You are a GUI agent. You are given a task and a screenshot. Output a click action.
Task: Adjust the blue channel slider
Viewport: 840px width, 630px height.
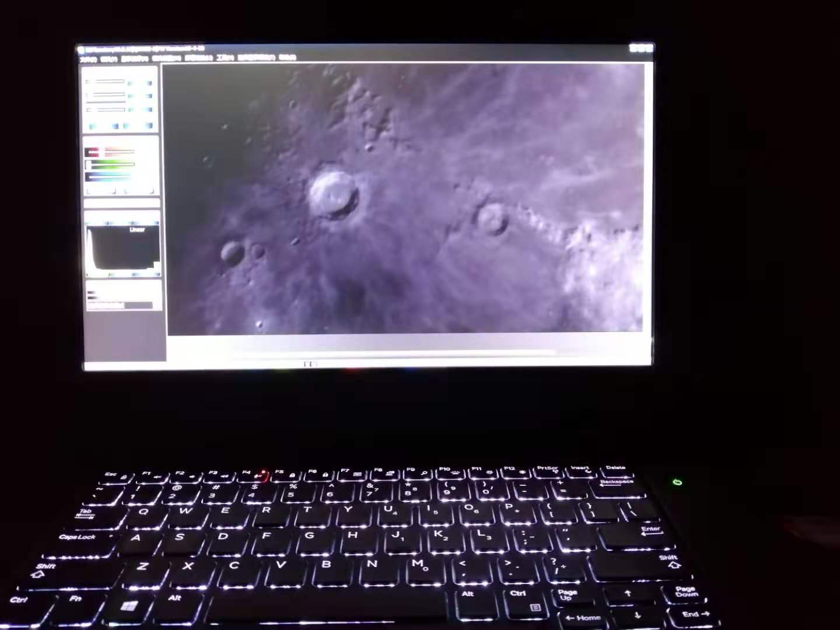click(111, 176)
